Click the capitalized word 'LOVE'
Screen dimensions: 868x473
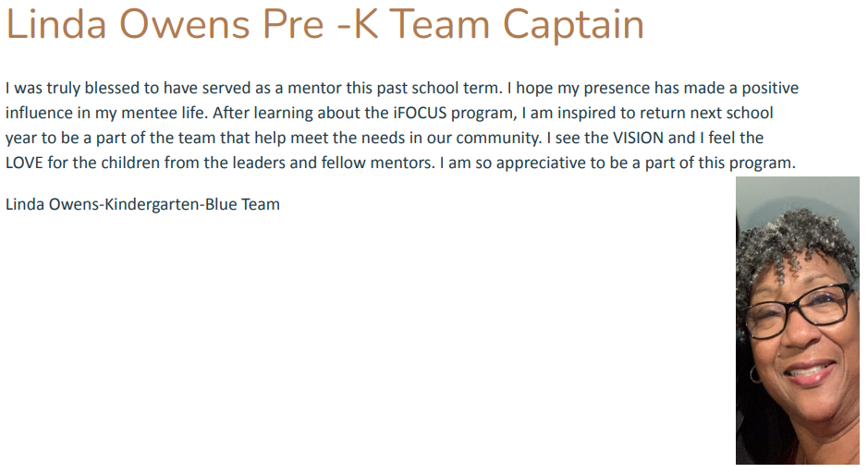click(24, 163)
